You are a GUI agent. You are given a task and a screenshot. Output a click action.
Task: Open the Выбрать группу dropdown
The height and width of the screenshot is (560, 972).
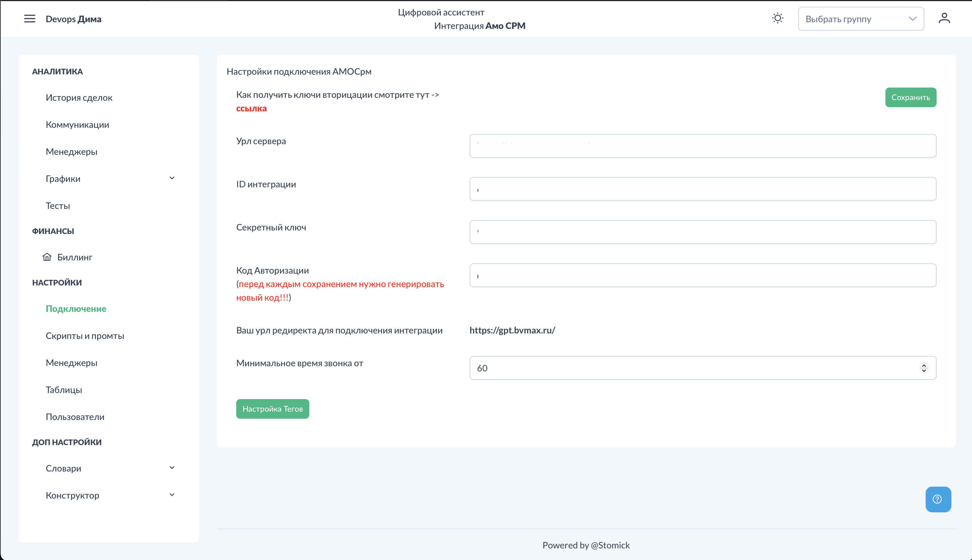[x=860, y=19]
